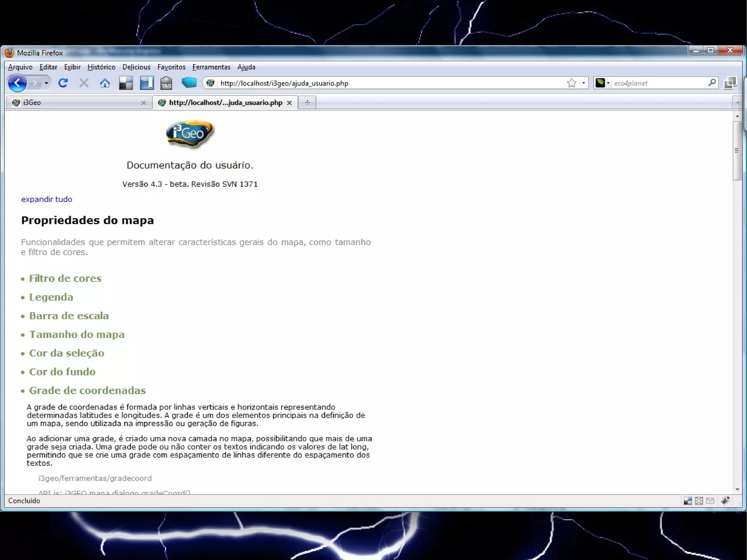747x560 pixels.
Task: Open a new tab with plus button
Action: click(x=307, y=103)
